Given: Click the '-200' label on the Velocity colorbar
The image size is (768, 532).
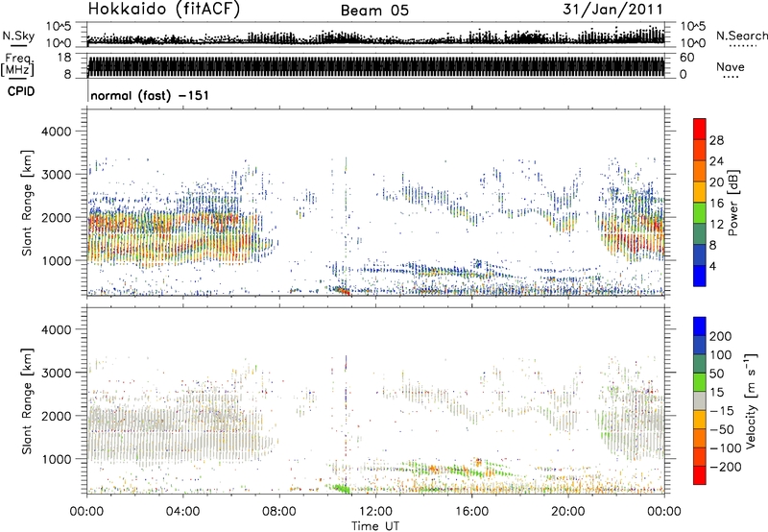Looking at the screenshot, I should click(x=726, y=467).
